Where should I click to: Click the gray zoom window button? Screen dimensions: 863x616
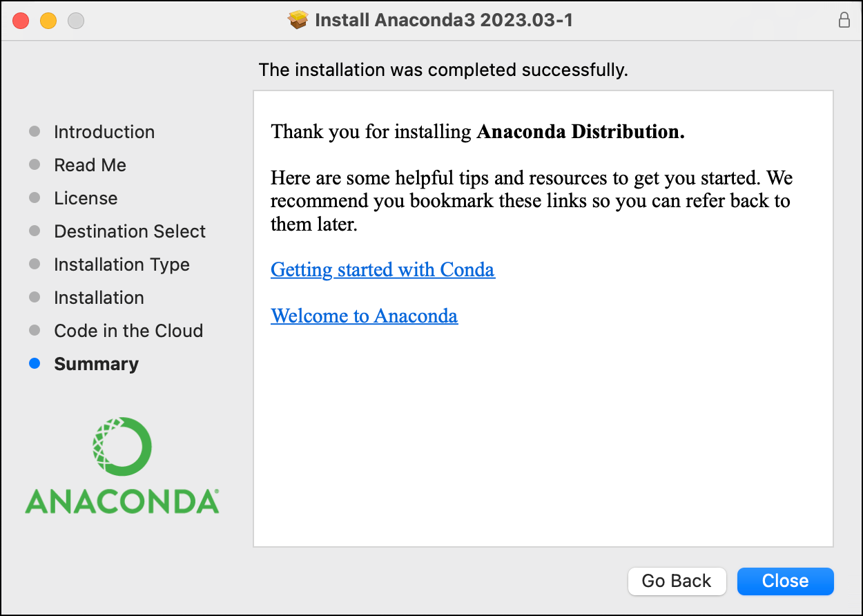[x=76, y=21]
